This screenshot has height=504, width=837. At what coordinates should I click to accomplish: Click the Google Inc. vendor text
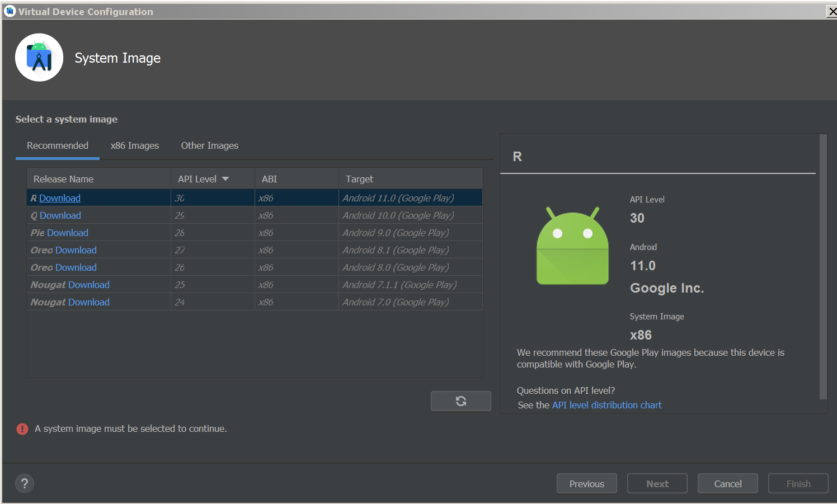pos(667,288)
